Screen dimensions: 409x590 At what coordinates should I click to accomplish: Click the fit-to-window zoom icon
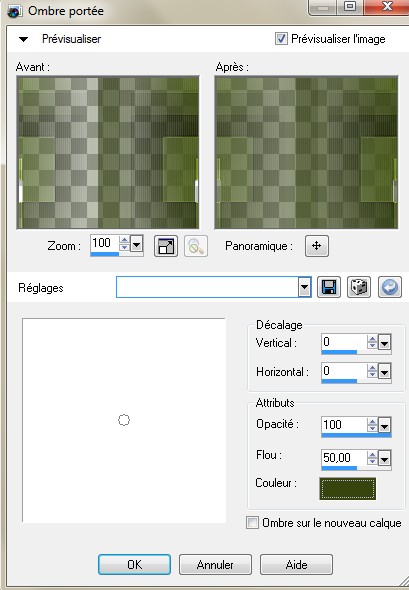point(166,246)
